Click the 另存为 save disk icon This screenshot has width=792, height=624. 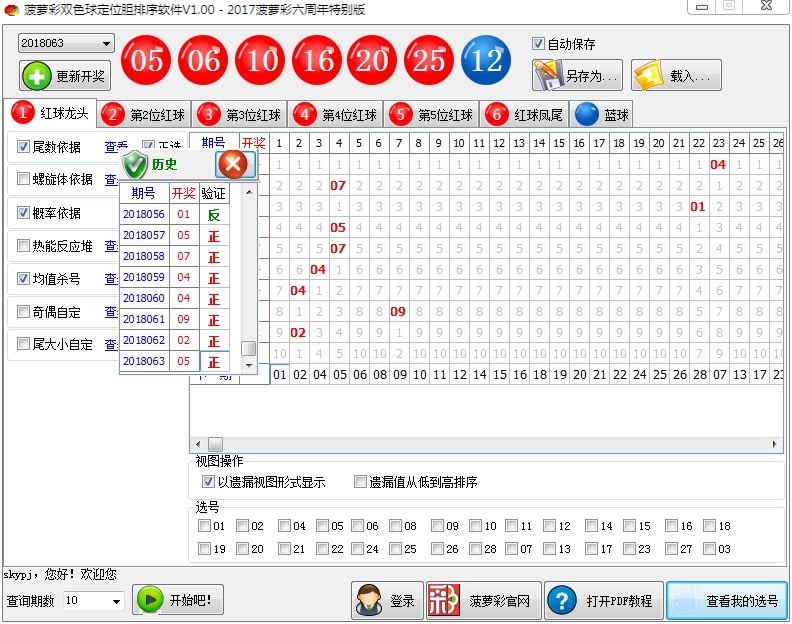pyautogui.click(x=549, y=75)
